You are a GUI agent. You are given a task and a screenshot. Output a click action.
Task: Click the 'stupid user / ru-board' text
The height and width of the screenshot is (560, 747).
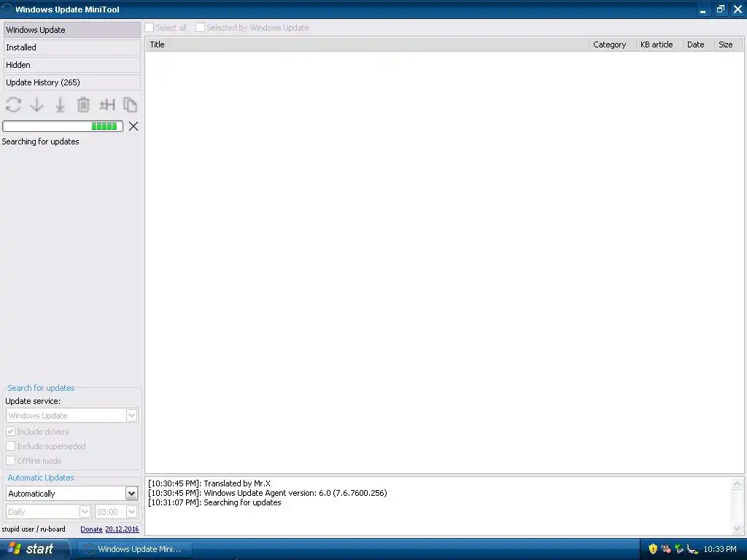coord(34,529)
